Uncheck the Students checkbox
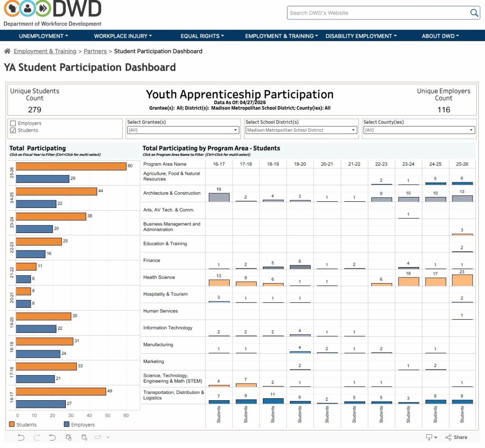The image size is (485, 448). tap(13, 130)
